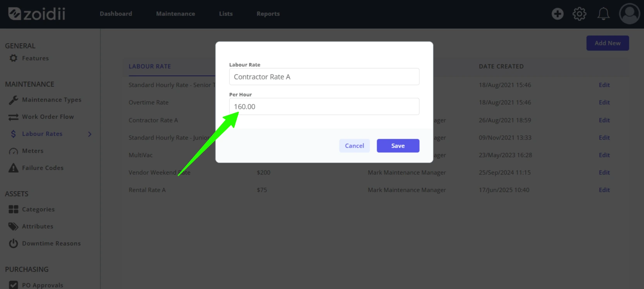
Task: Click date 17/Jun/2025 10:40
Action: tap(504, 190)
